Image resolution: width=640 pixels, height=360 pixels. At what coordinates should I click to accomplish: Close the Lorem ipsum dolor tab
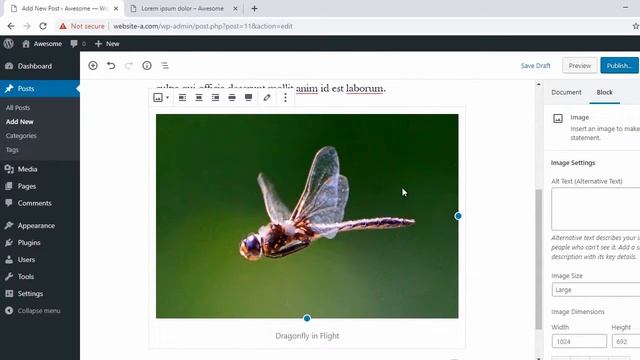click(x=235, y=9)
